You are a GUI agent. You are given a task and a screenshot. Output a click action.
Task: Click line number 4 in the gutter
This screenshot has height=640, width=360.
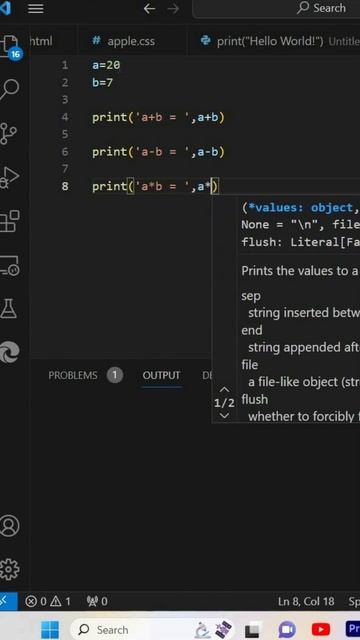pos(65,118)
